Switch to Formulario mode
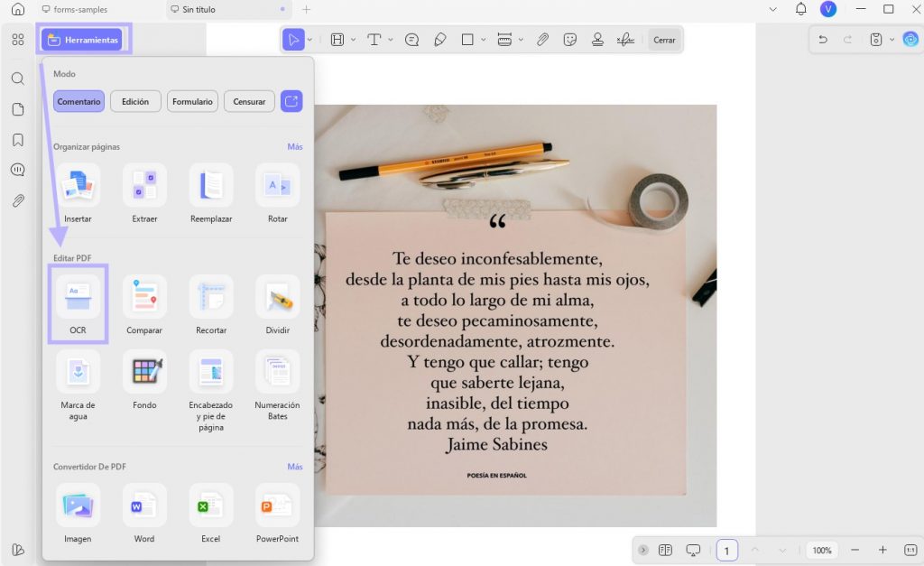The image size is (924, 566). (x=192, y=101)
